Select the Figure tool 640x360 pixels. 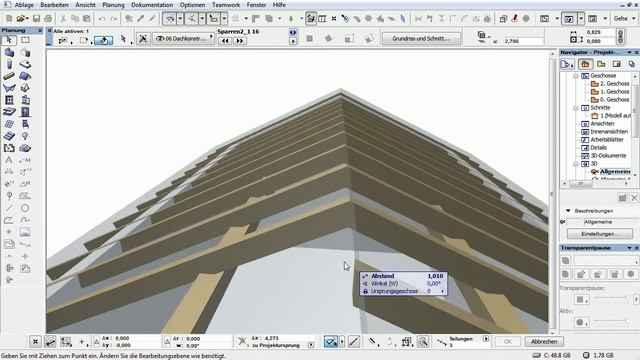click(x=25, y=232)
